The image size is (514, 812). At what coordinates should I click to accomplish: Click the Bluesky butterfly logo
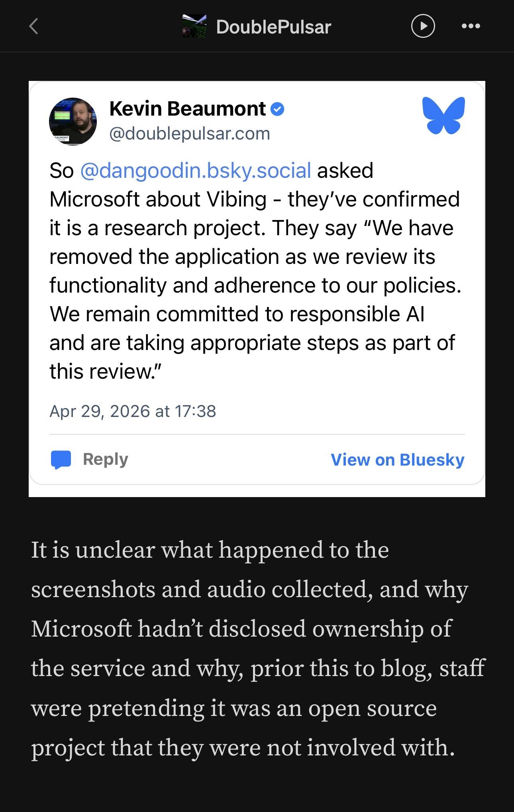point(443,115)
